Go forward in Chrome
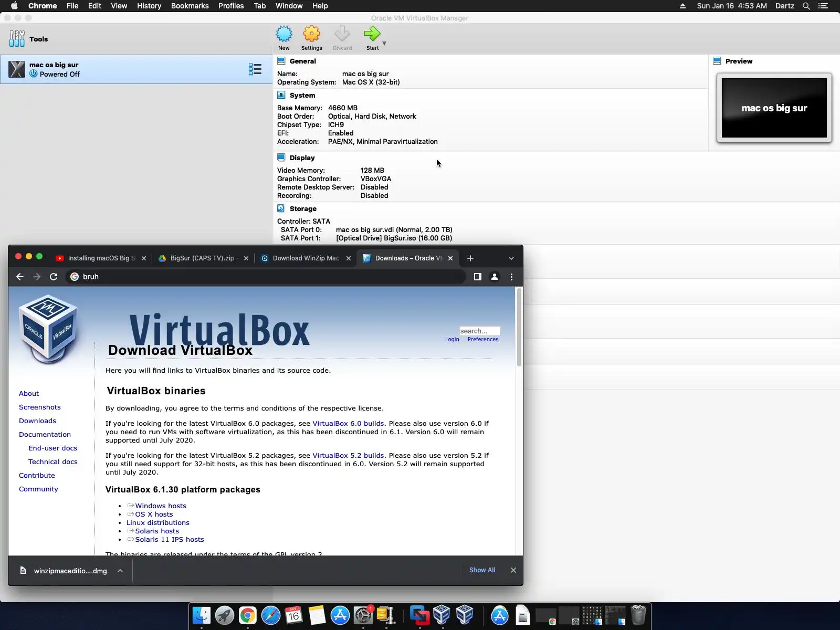The height and width of the screenshot is (630, 840). click(x=37, y=277)
